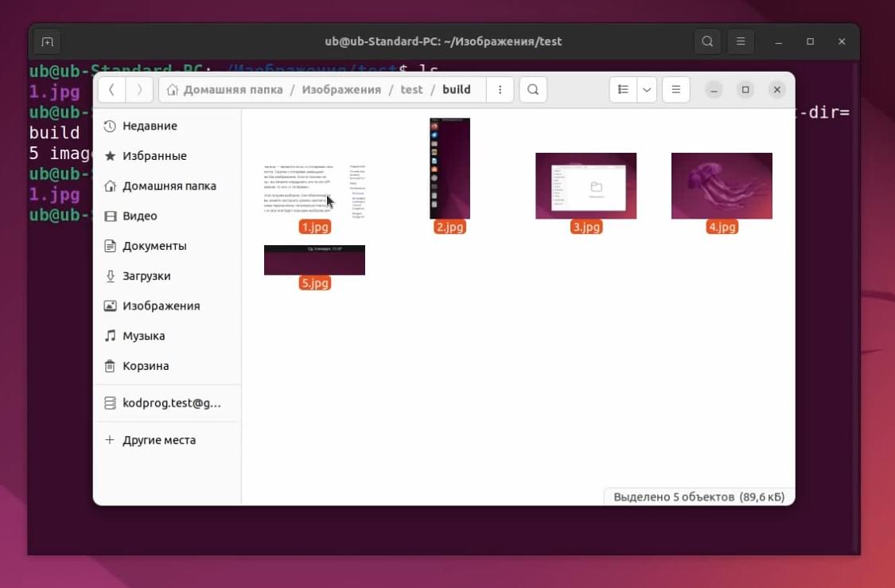This screenshot has height=588, width=895.
Task: Select the 1.jpg thumbnail
Action: pyautogui.click(x=314, y=192)
